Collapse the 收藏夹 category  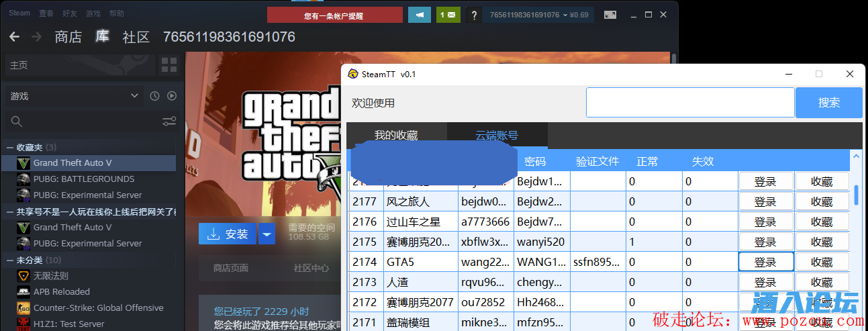click(x=10, y=147)
